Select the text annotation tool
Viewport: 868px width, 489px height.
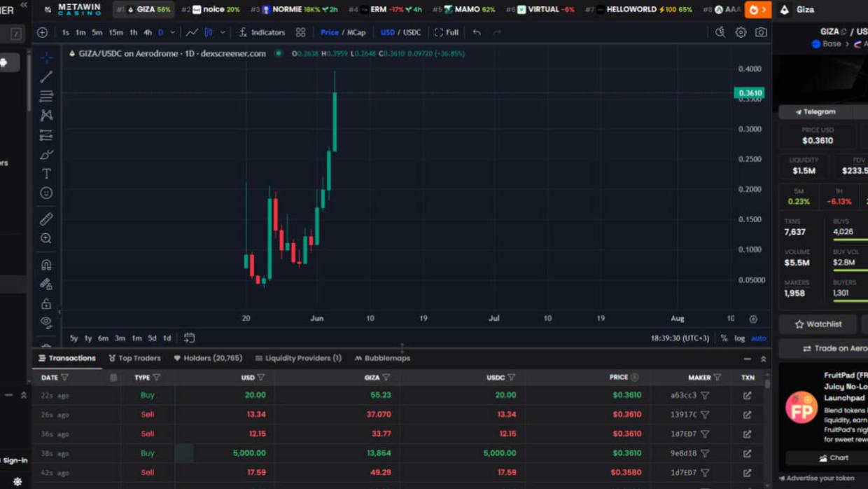(46, 173)
